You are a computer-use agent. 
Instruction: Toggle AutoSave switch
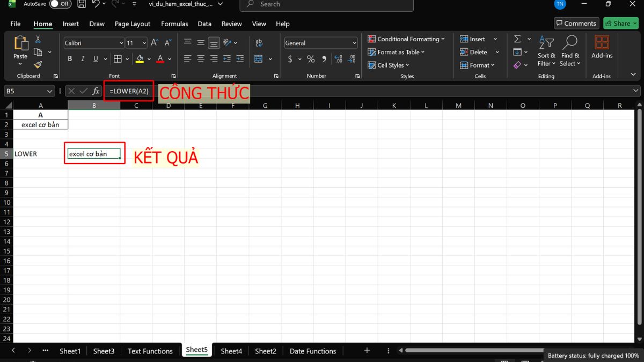(x=61, y=4)
